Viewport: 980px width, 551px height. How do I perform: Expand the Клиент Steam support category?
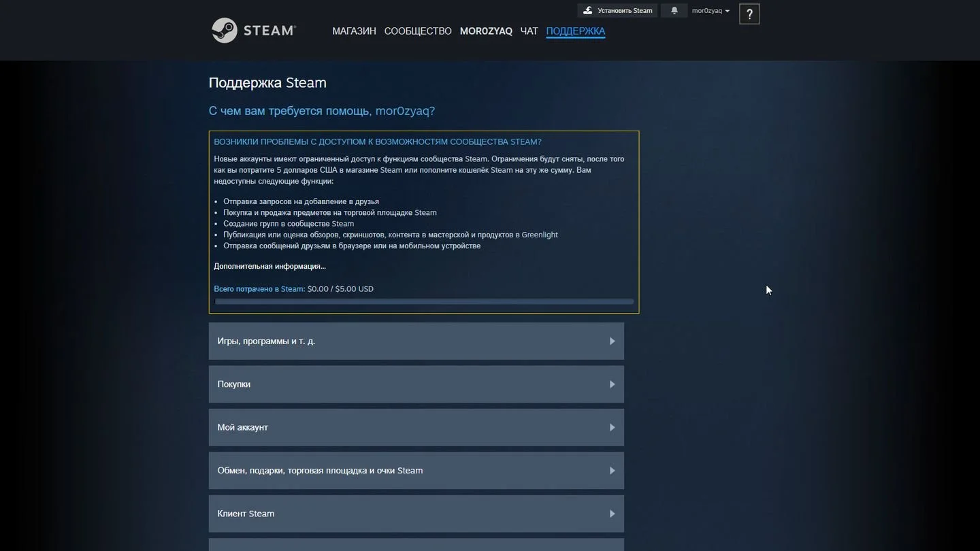click(x=416, y=514)
